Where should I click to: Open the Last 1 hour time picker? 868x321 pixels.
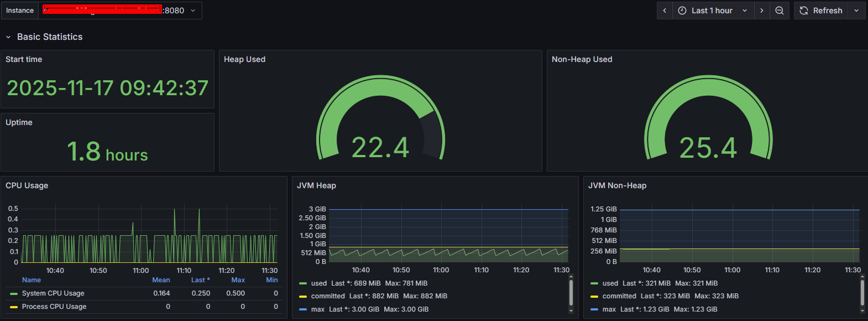click(713, 11)
